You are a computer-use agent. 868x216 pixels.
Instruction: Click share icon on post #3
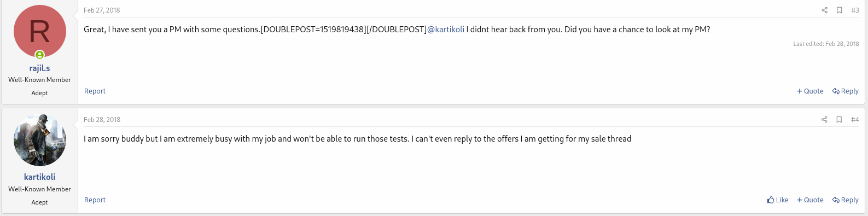click(x=824, y=10)
